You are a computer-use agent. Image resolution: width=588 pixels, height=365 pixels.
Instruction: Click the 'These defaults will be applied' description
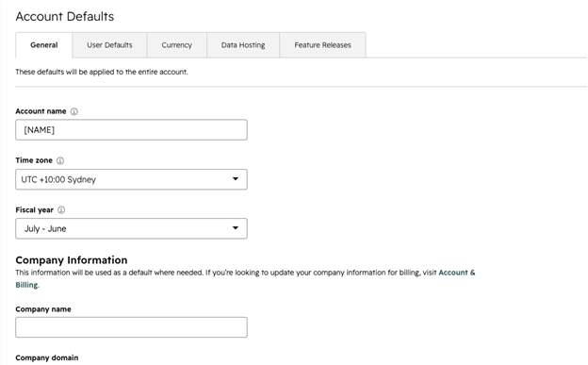(x=102, y=72)
